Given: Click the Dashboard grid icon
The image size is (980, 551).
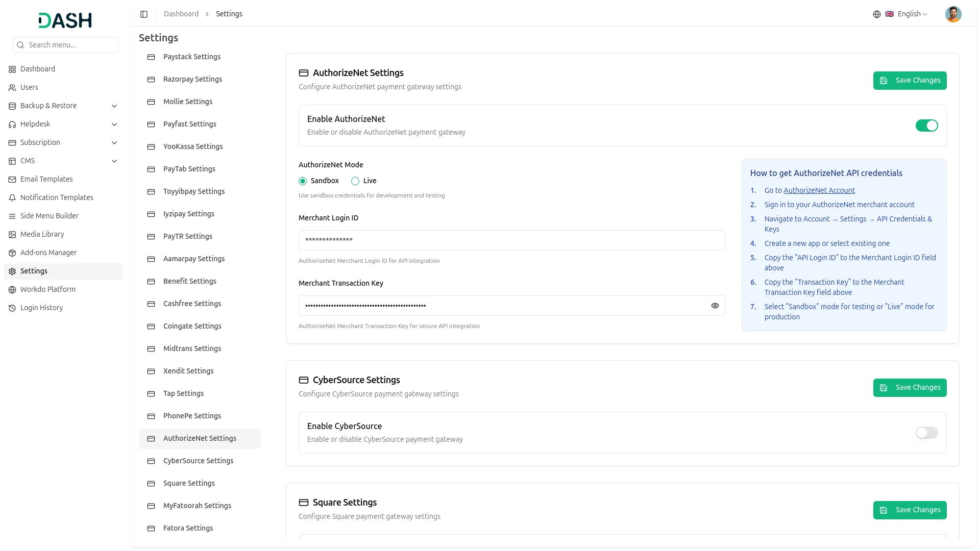Looking at the screenshot, I should 12,69.
